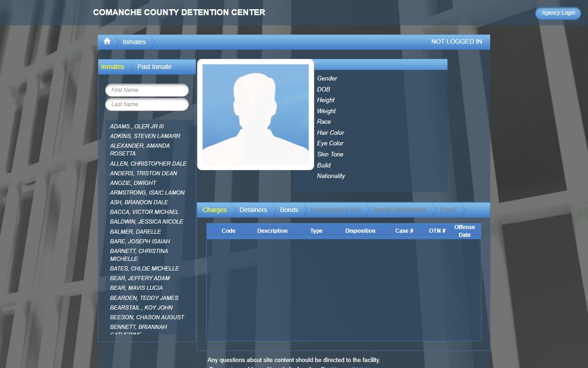The image size is (588, 368).
Task: Select ADAMS, OLER JR III inmate entry
Action: coord(137,126)
